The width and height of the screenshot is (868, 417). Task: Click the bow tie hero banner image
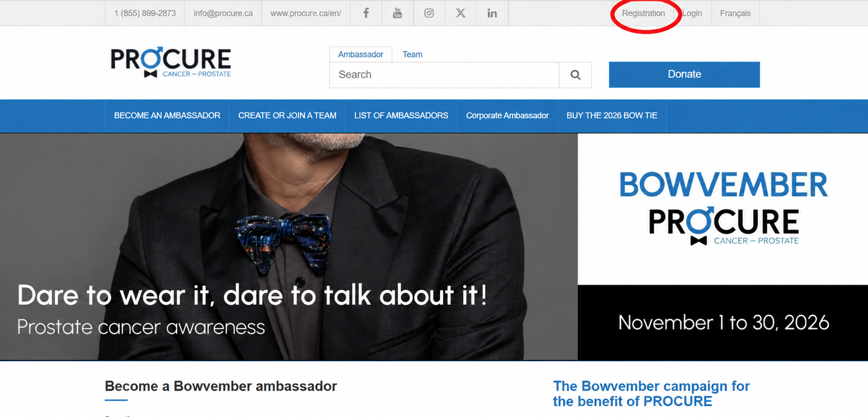tap(289, 247)
